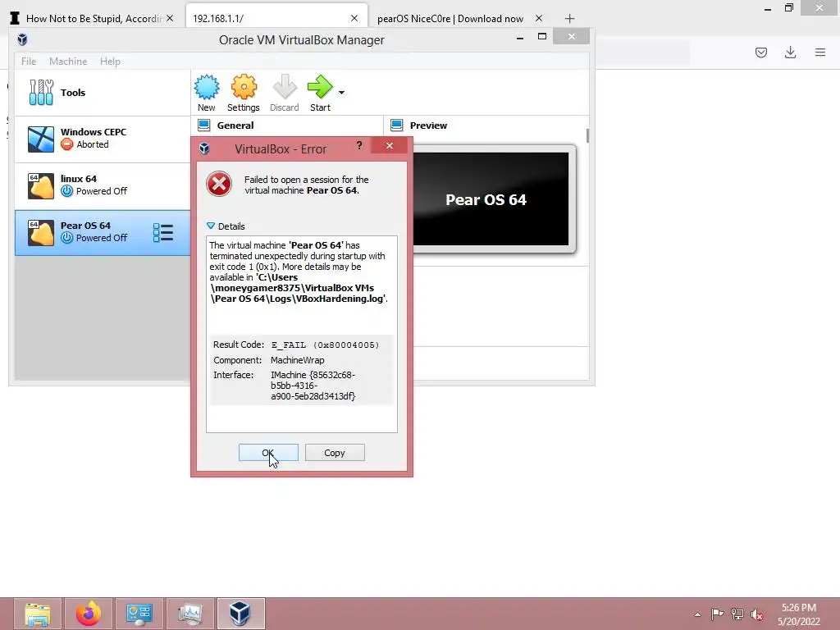Click OK in the error dialog

268,453
